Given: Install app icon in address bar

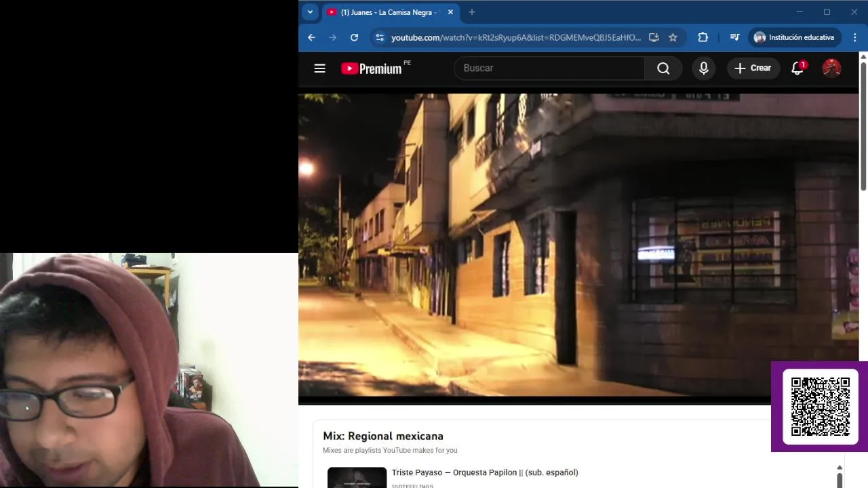Looking at the screenshot, I should tap(654, 37).
